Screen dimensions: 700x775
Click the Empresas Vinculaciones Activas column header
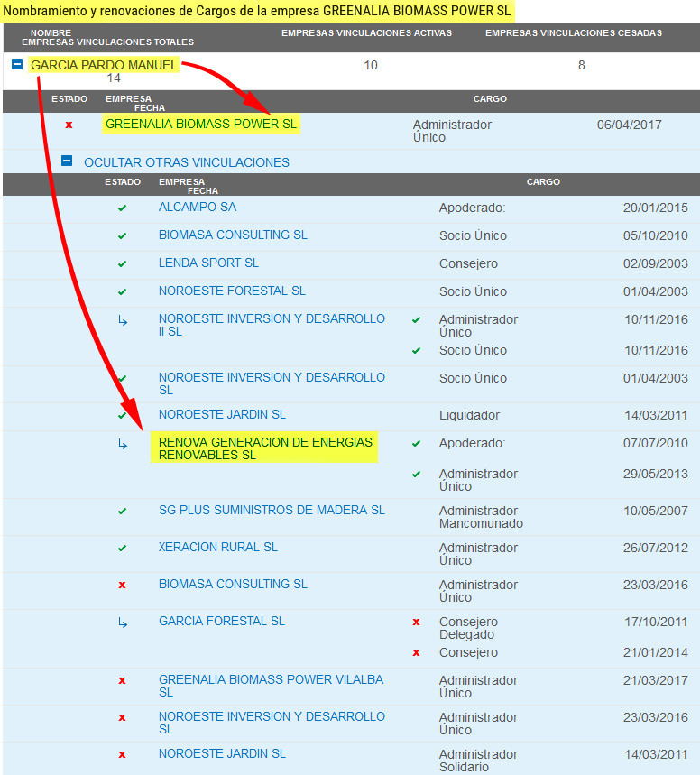click(x=366, y=33)
